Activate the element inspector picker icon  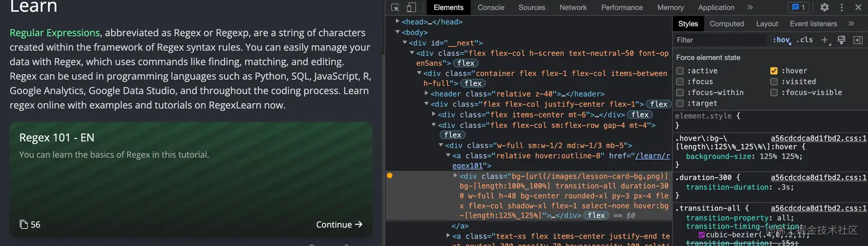point(395,7)
